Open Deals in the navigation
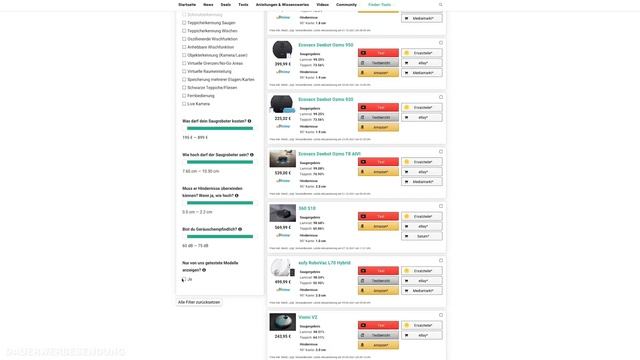The height and width of the screenshot is (360, 640). 226,4
